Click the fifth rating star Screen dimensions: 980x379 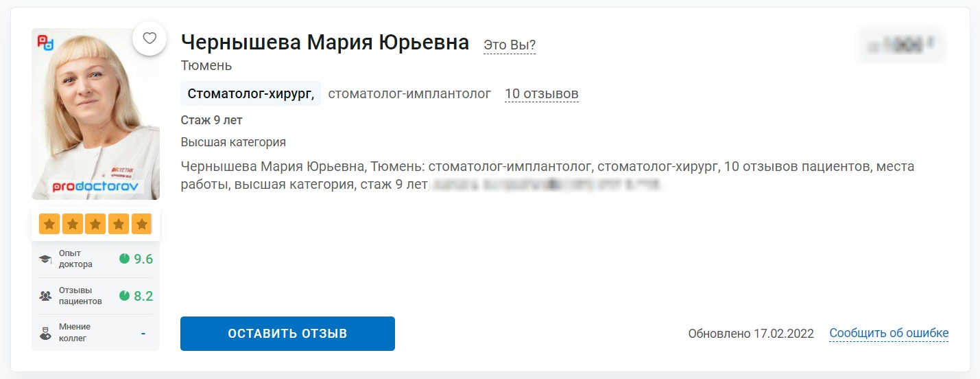tap(141, 224)
